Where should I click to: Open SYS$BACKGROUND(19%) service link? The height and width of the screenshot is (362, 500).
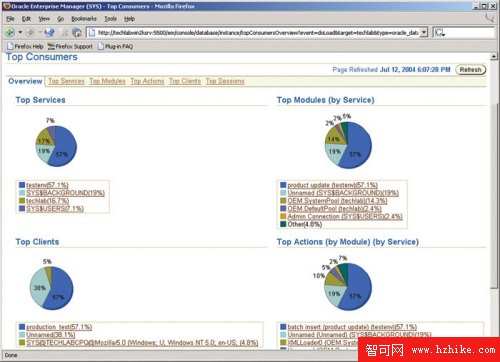pyautogui.click(x=65, y=193)
